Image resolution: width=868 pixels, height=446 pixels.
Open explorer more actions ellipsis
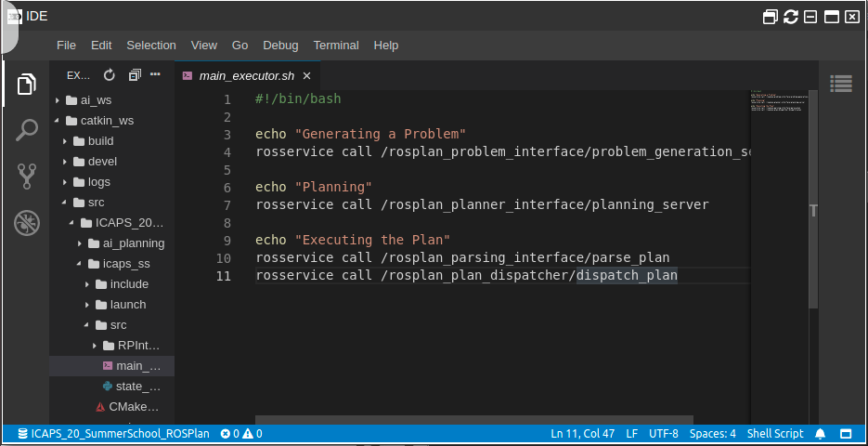tap(155, 74)
